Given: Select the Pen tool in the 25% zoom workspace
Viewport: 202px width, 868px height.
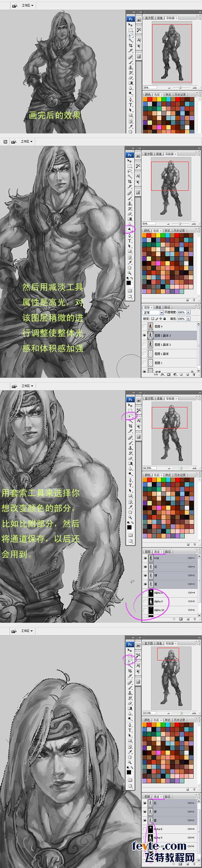Looking at the screenshot, I should tap(130, 100).
